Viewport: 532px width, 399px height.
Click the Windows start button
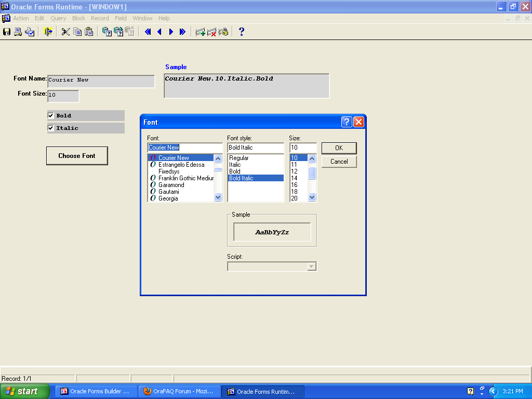point(25,391)
